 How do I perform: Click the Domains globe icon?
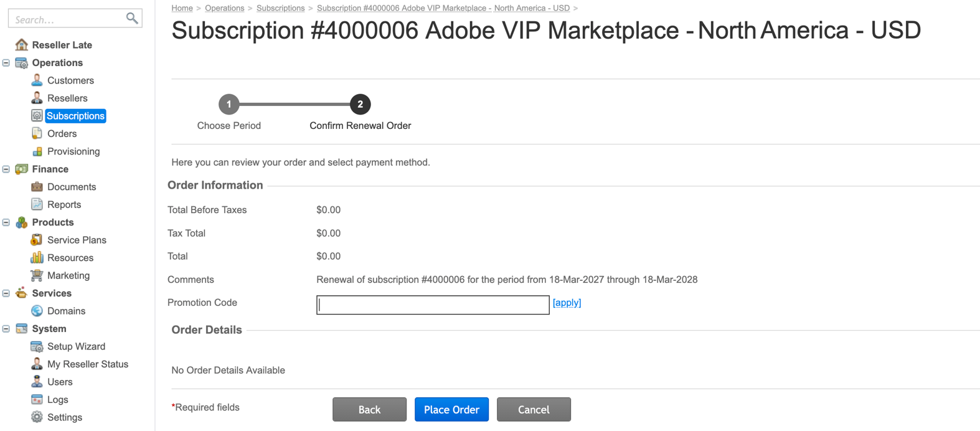tap(37, 311)
